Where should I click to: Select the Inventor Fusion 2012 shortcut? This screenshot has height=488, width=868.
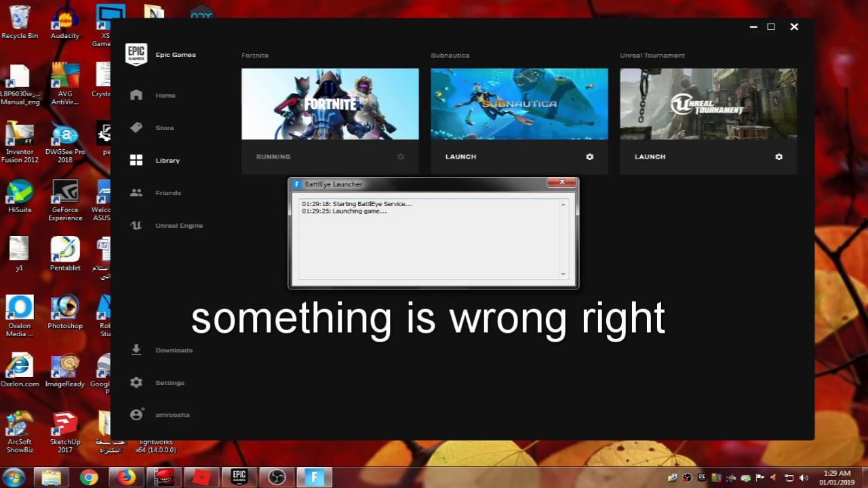(20, 143)
